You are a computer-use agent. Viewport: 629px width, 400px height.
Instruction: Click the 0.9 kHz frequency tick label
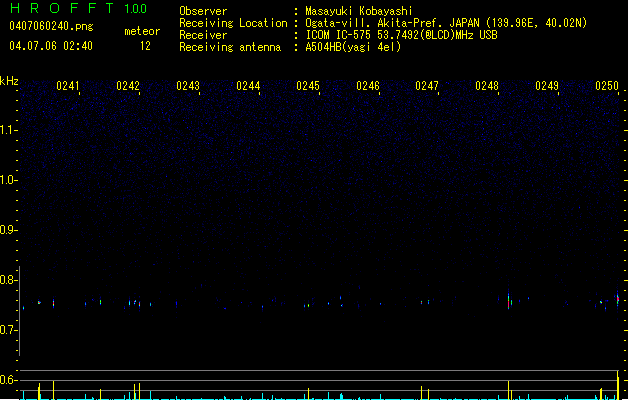[x=8, y=230]
